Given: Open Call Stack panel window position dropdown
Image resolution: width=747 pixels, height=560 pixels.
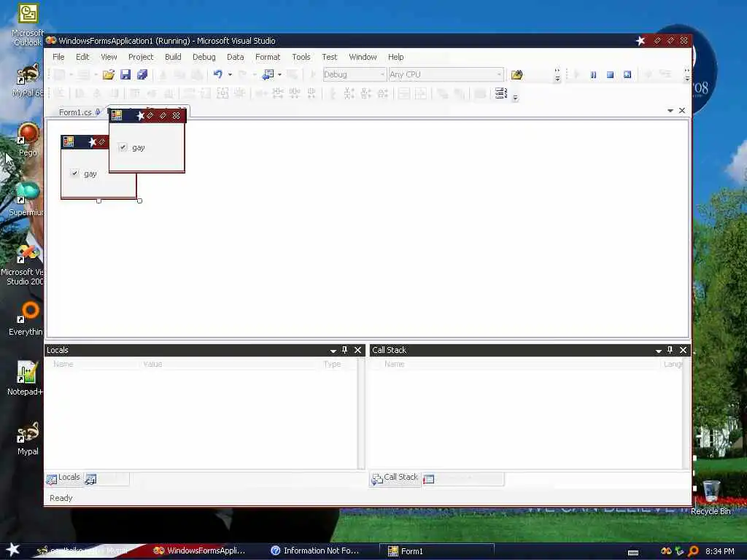Looking at the screenshot, I should 659,351.
